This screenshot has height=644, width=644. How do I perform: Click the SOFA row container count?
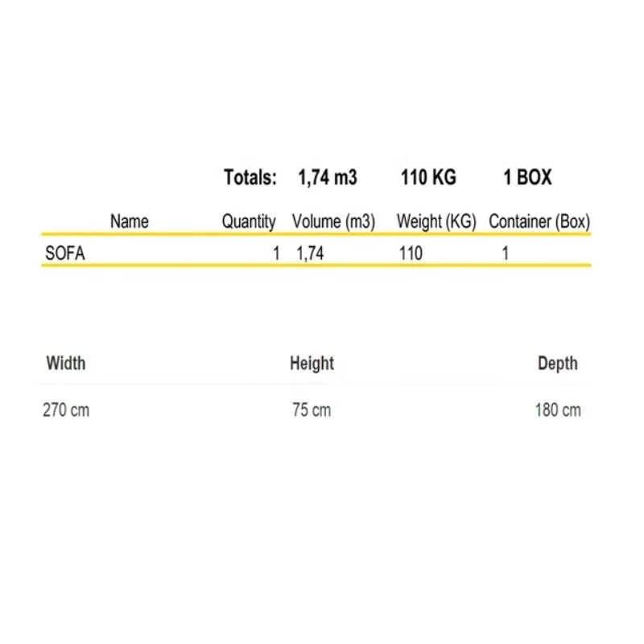(506, 254)
